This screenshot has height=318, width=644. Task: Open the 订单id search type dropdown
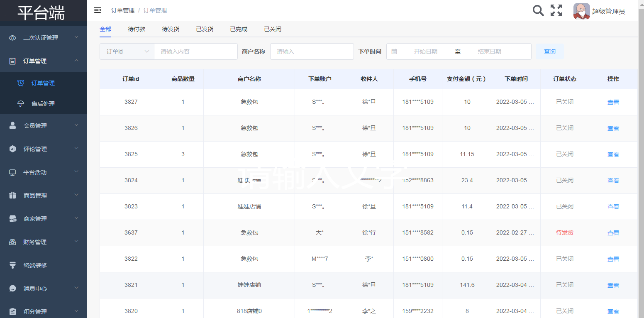pyautogui.click(x=127, y=51)
